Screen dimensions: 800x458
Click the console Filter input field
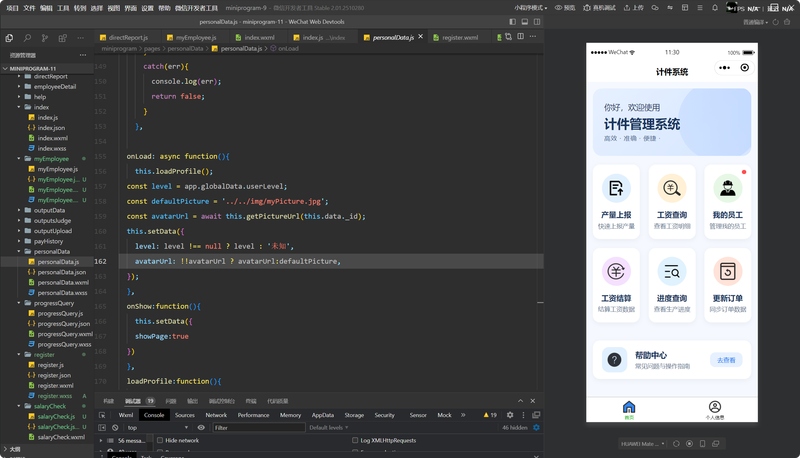click(x=259, y=428)
